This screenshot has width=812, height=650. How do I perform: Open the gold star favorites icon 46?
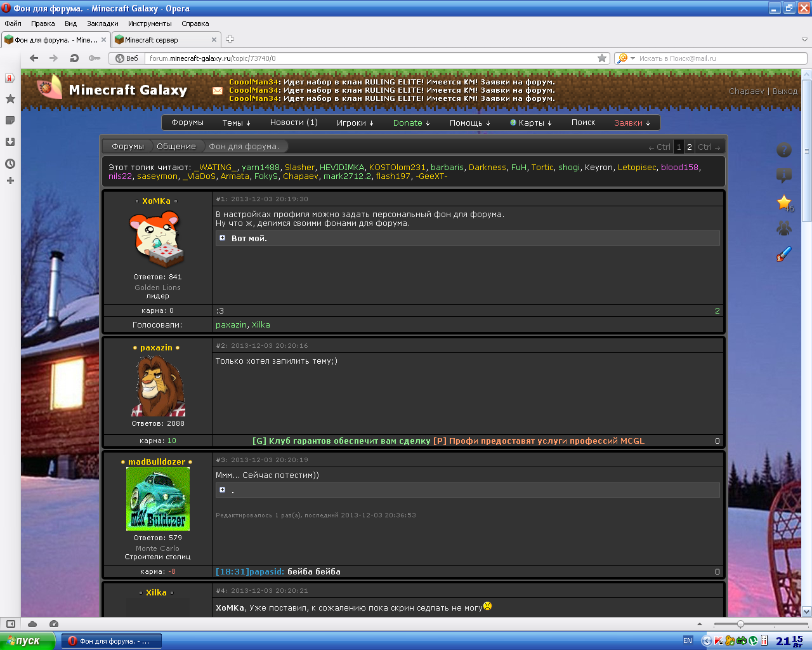point(784,202)
